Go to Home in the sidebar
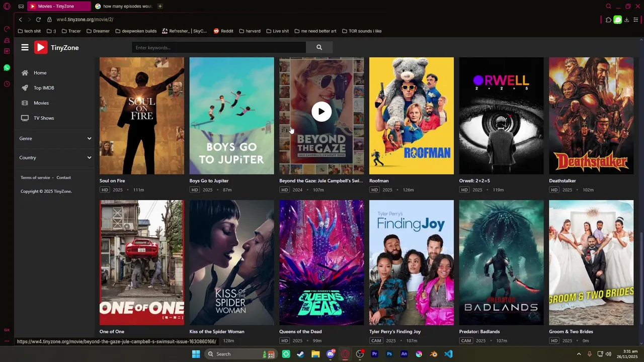644x362 pixels. coord(40,73)
